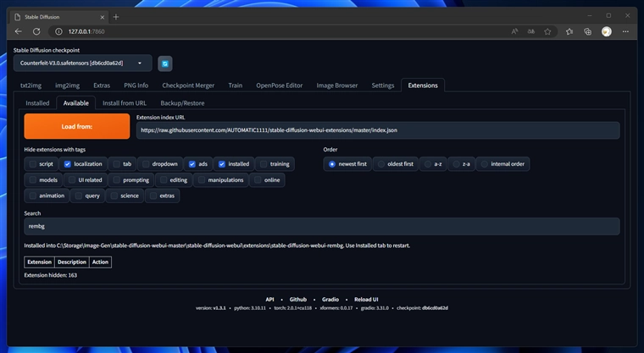644x353 pixels.
Task: Click the Action column header
Action: point(100,262)
